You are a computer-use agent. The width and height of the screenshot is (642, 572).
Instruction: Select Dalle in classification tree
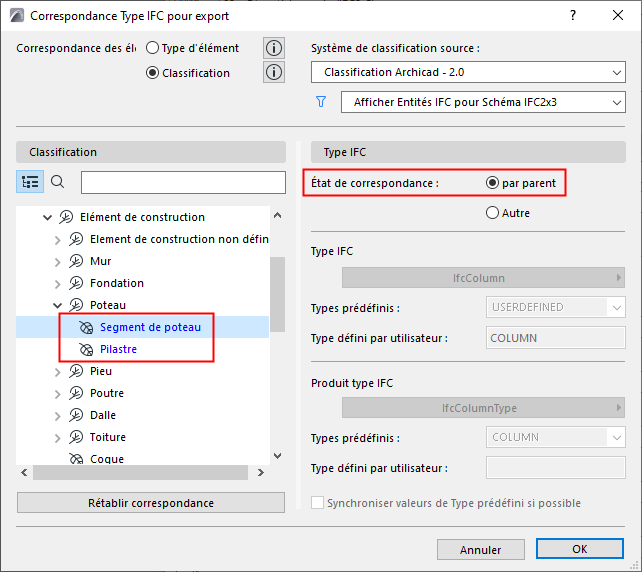pyautogui.click(x=103, y=415)
